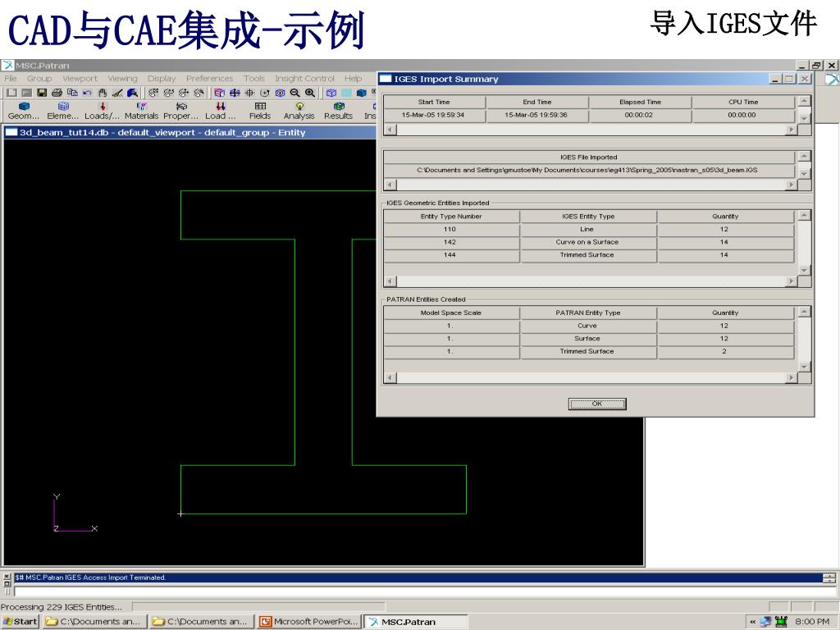Screen dimensions: 840x630
Task: Click the paintbrush reset graphics icon
Action: 117,93
